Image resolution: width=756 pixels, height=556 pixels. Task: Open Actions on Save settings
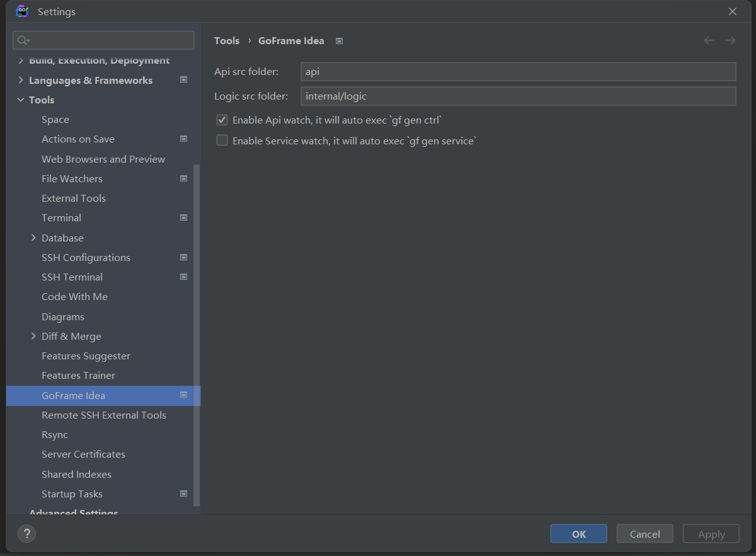point(78,139)
